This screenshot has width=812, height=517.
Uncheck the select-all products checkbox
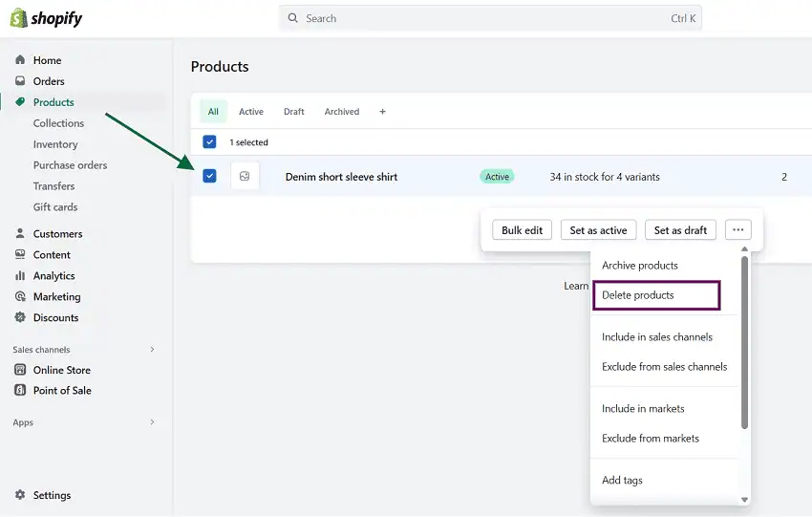[x=210, y=142]
